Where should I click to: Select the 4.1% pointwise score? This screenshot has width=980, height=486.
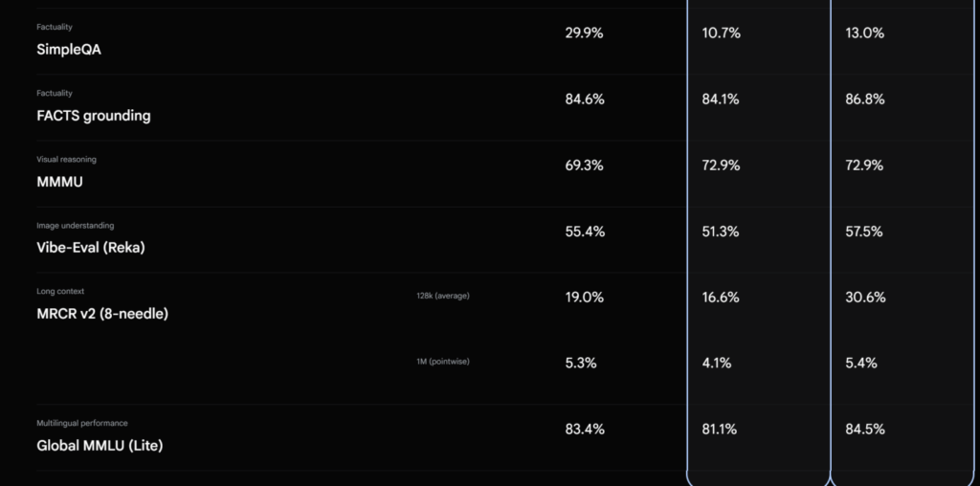[716, 363]
